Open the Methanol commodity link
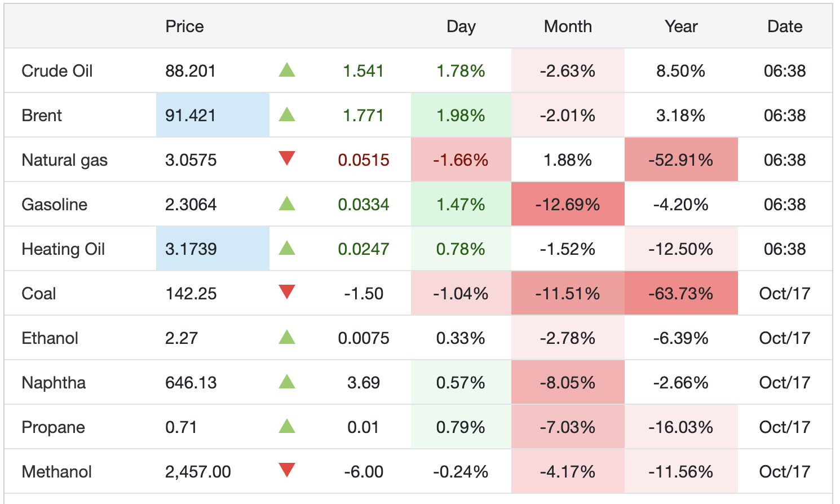The height and width of the screenshot is (504, 840). click(56, 472)
